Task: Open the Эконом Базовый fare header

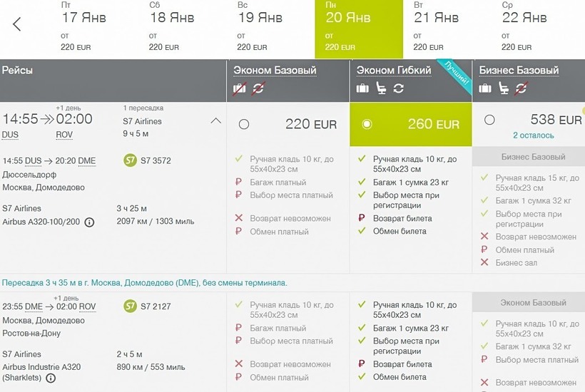Action: click(x=275, y=70)
